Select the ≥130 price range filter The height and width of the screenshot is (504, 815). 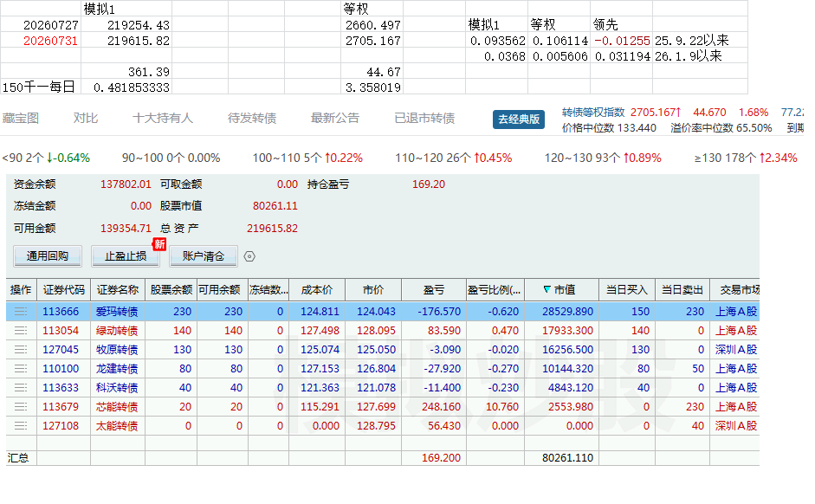746,158
